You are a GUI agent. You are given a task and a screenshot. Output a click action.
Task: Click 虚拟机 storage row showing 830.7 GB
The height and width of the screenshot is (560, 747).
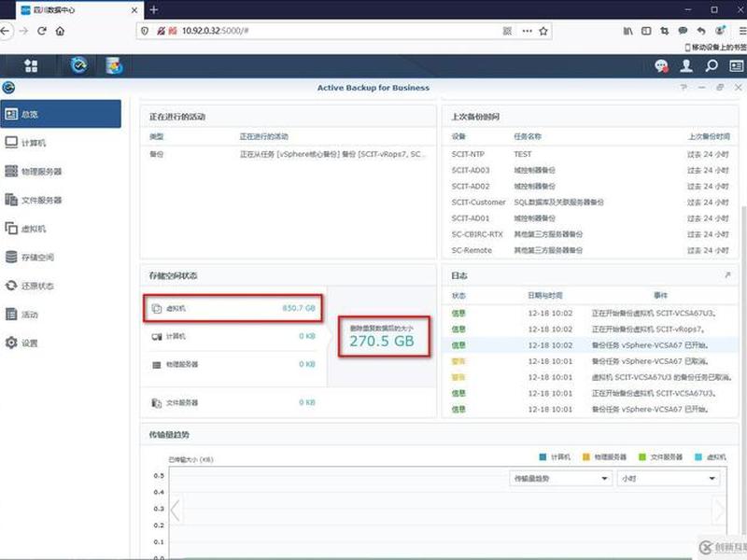pos(233,308)
